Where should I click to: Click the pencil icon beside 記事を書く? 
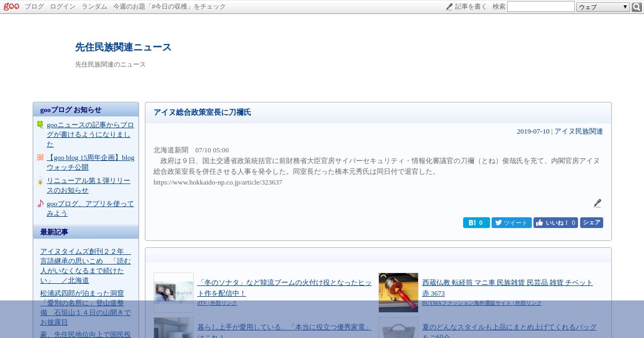[x=449, y=6]
